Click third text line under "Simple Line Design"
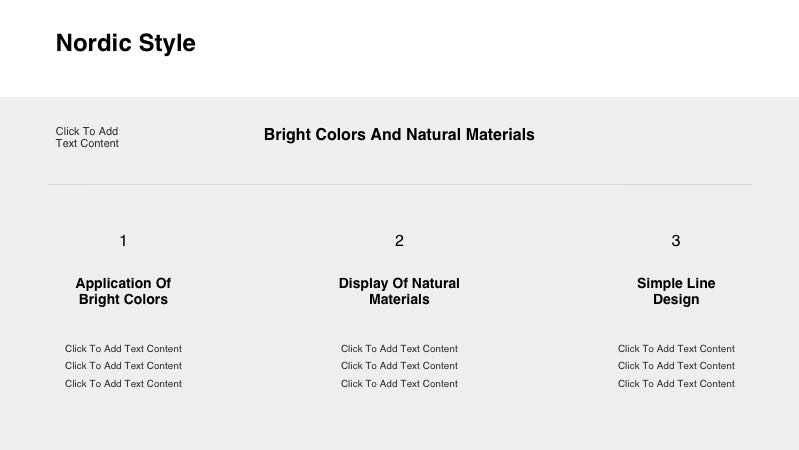799x450 pixels. (x=676, y=384)
